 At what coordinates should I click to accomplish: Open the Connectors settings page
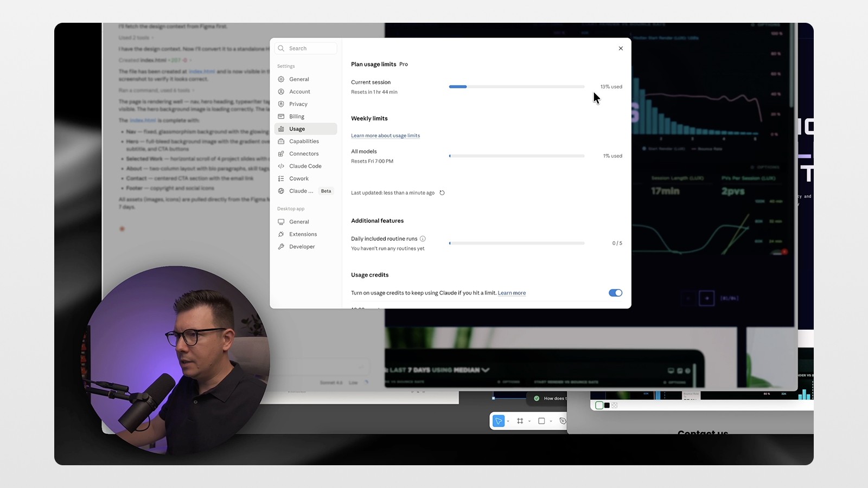point(305,154)
